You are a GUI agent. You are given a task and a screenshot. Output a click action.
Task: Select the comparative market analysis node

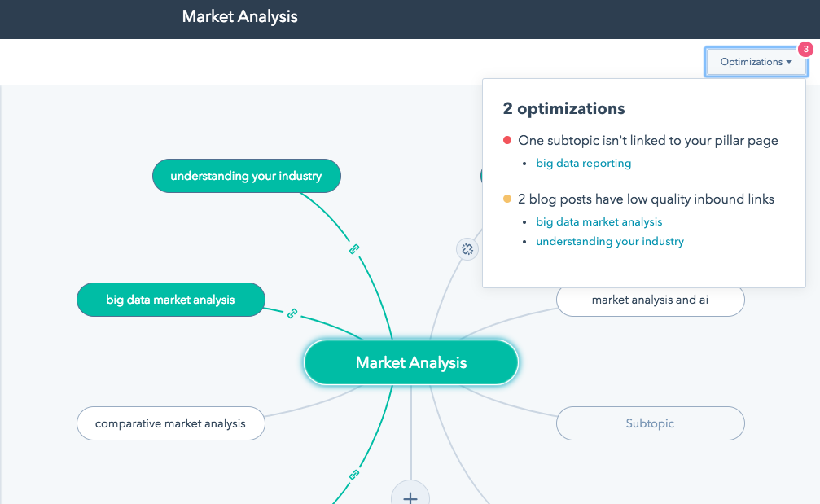pyautogui.click(x=170, y=423)
